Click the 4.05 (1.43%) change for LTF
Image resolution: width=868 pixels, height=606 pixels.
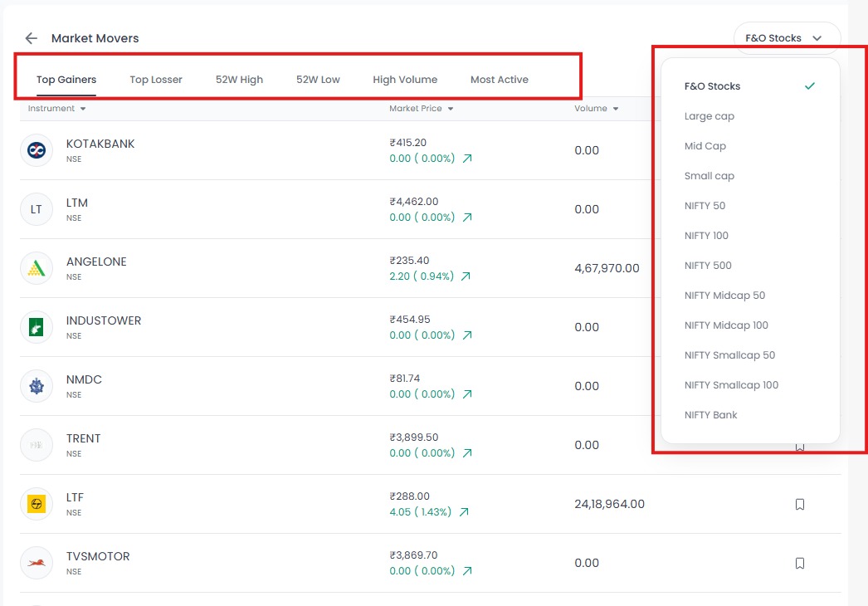point(420,512)
